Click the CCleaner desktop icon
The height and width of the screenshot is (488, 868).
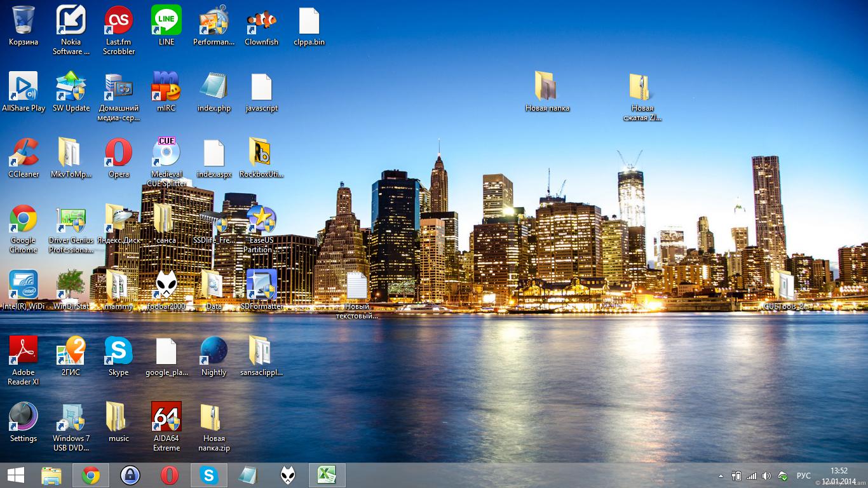tap(24, 154)
